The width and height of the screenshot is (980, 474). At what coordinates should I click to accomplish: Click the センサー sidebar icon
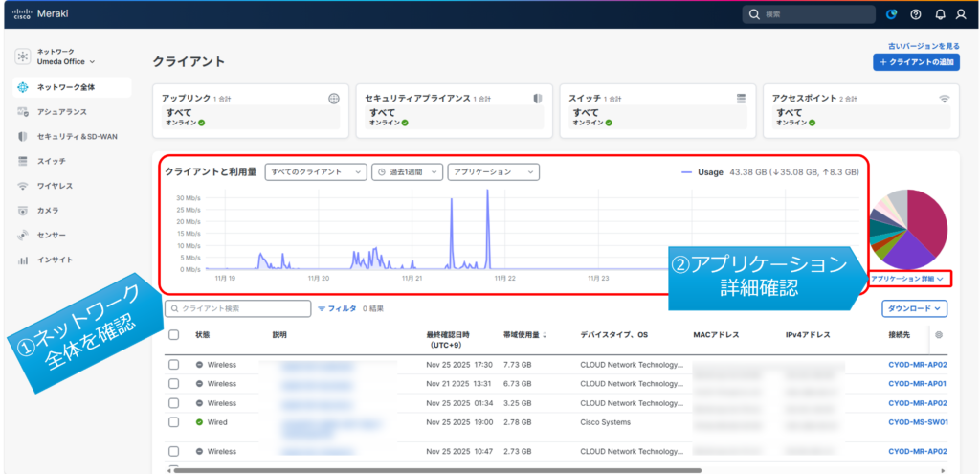click(x=23, y=236)
